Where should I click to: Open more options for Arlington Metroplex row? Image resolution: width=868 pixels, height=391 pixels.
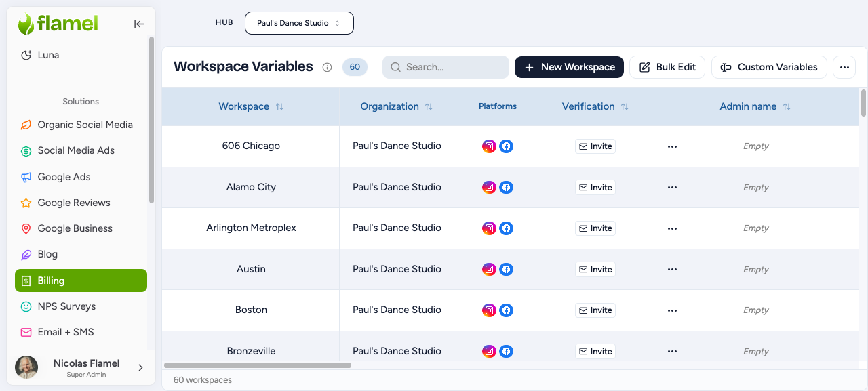click(672, 228)
